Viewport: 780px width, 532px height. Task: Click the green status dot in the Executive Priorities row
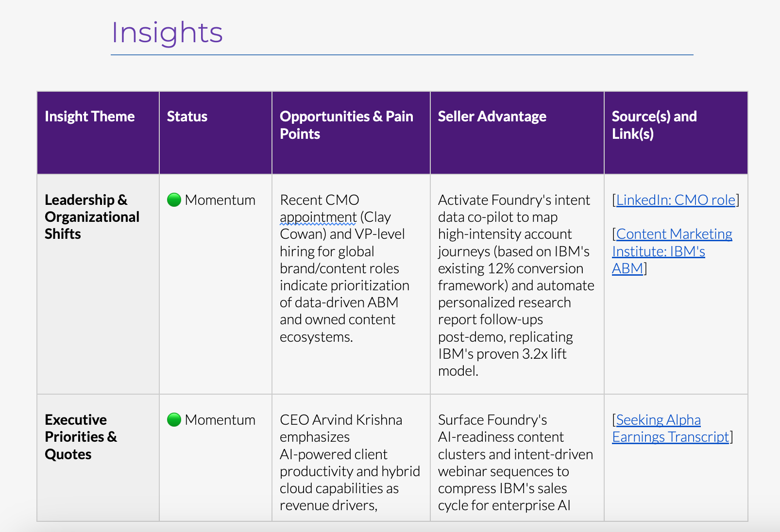[x=174, y=419]
